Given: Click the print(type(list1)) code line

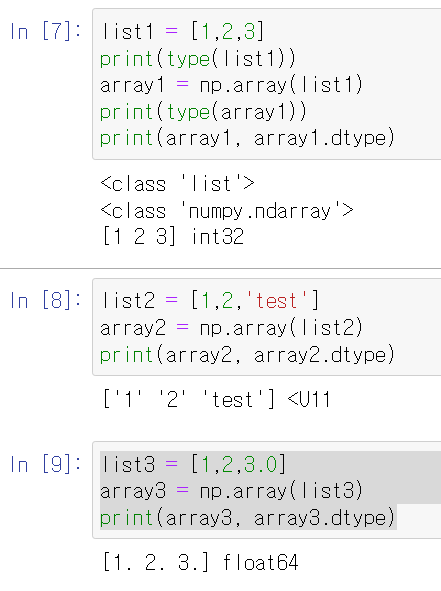Looking at the screenshot, I should click(198, 59).
